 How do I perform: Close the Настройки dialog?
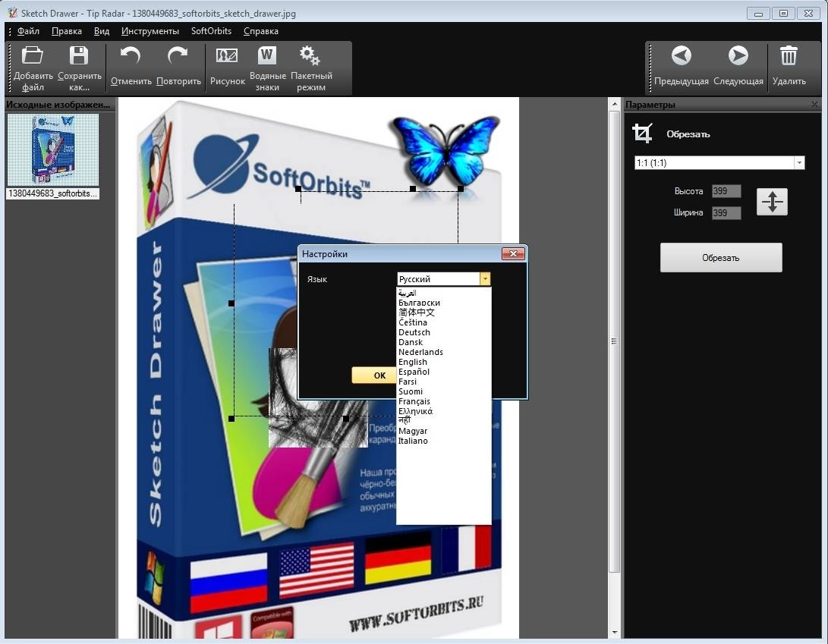pos(513,254)
